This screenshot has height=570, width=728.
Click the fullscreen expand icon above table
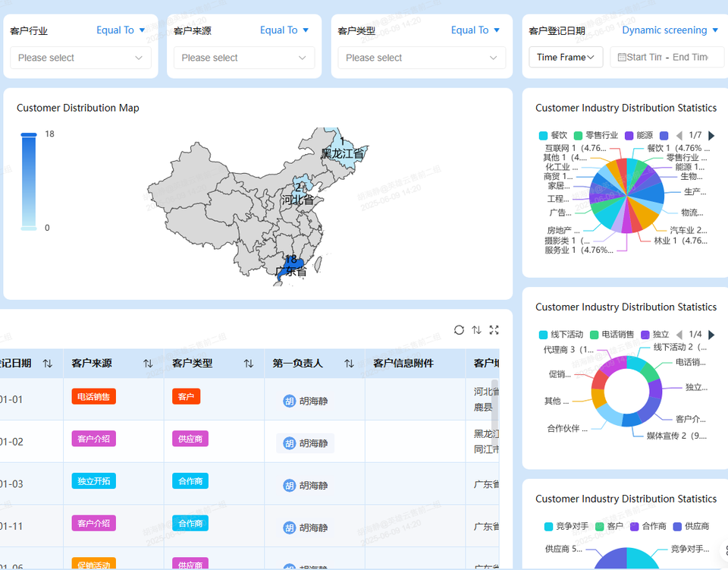494,330
